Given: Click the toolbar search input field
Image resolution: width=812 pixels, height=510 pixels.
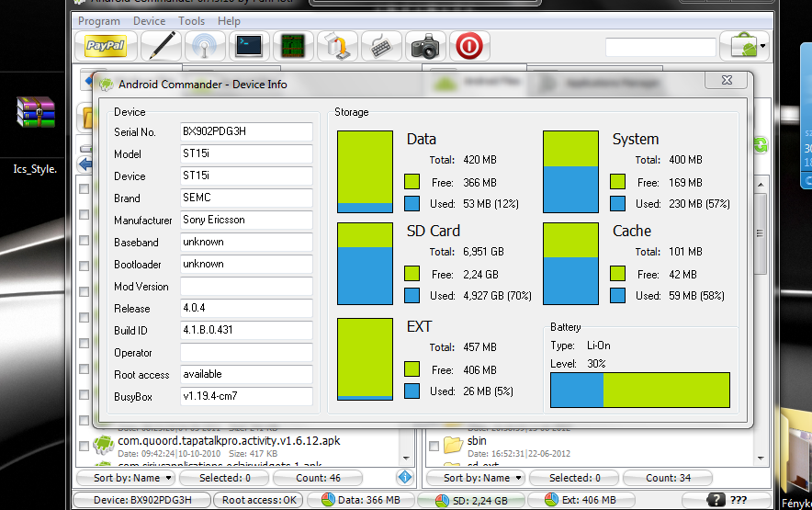Looking at the screenshot, I should click(660, 47).
